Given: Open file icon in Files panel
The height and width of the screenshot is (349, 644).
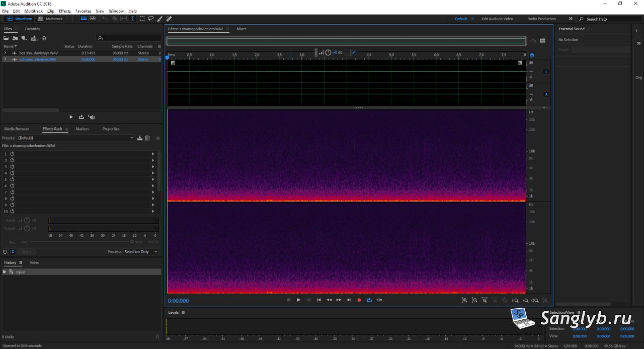Looking at the screenshot, I should 6,38.
